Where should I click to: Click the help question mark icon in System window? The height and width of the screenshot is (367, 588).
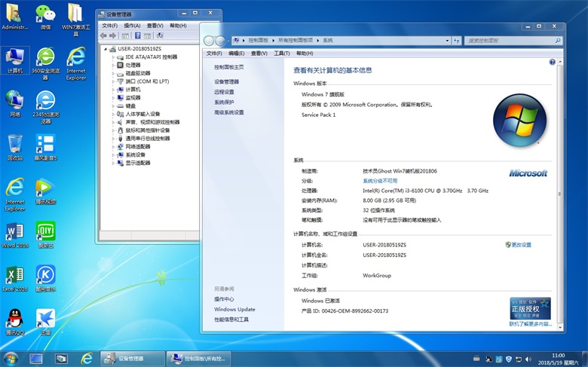(552, 63)
